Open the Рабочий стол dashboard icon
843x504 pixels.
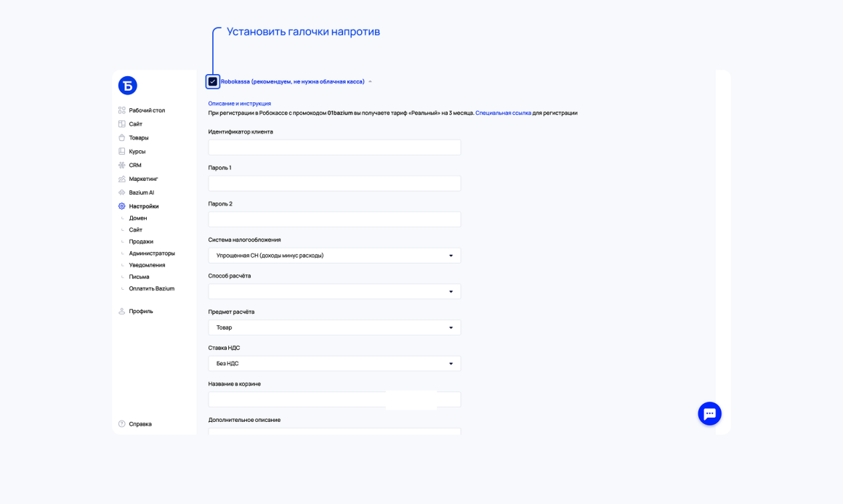pyautogui.click(x=122, y=110)
